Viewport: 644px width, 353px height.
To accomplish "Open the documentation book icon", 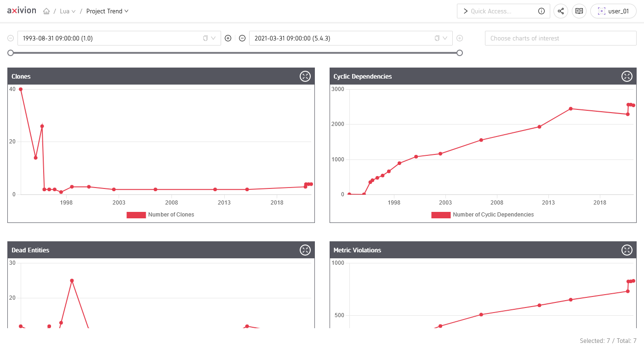I will tap(579, 11).
